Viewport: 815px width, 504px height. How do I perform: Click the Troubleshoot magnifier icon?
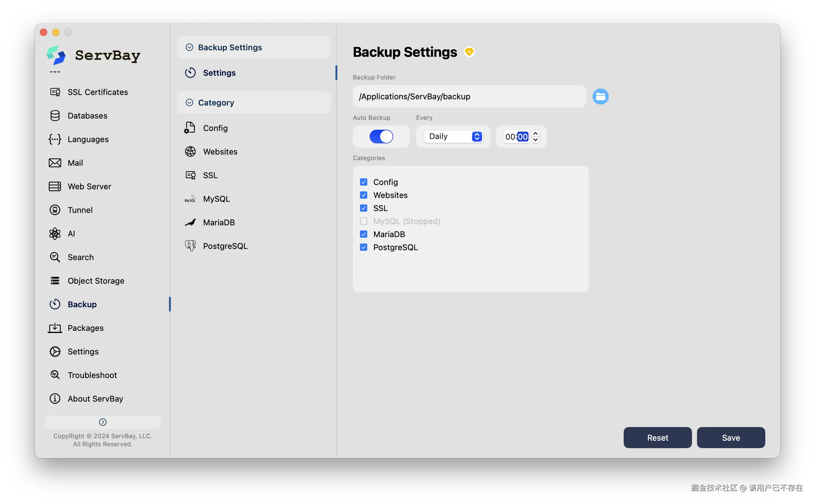(x=55, y=375)
